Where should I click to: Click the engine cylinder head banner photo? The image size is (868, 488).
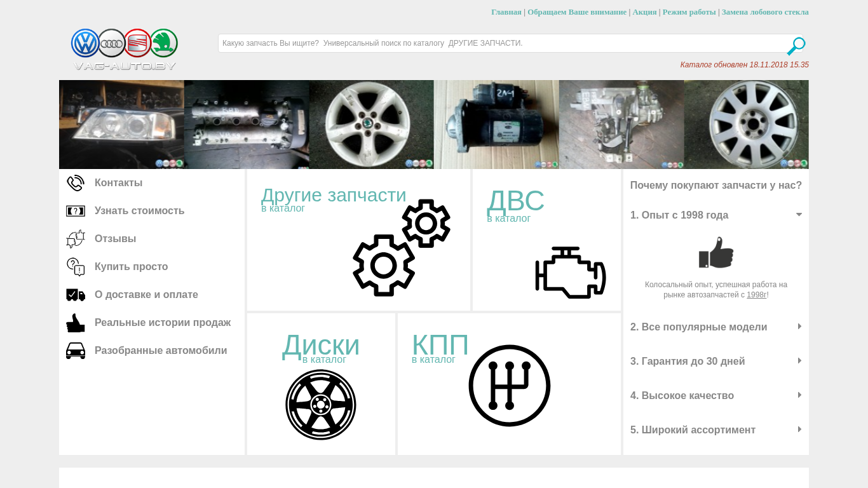point(247,125)
